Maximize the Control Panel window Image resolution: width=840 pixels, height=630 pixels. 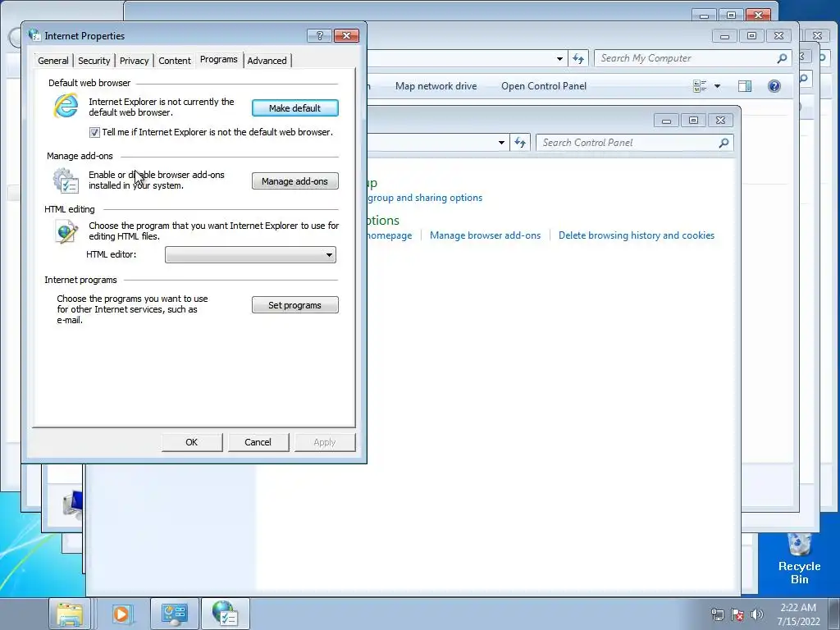pos(693,120)
